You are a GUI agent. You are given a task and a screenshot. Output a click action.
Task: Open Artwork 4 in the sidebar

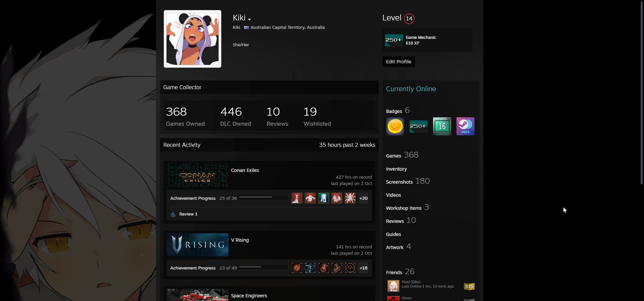pos(398,247)
